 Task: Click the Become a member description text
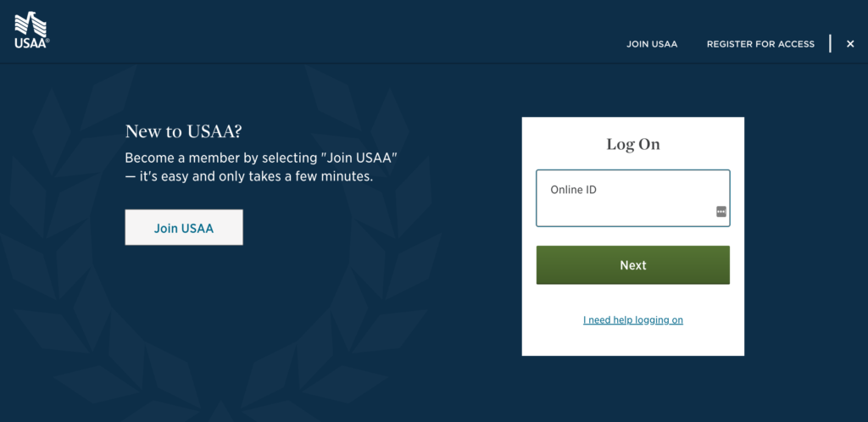(x=261, y=168)
